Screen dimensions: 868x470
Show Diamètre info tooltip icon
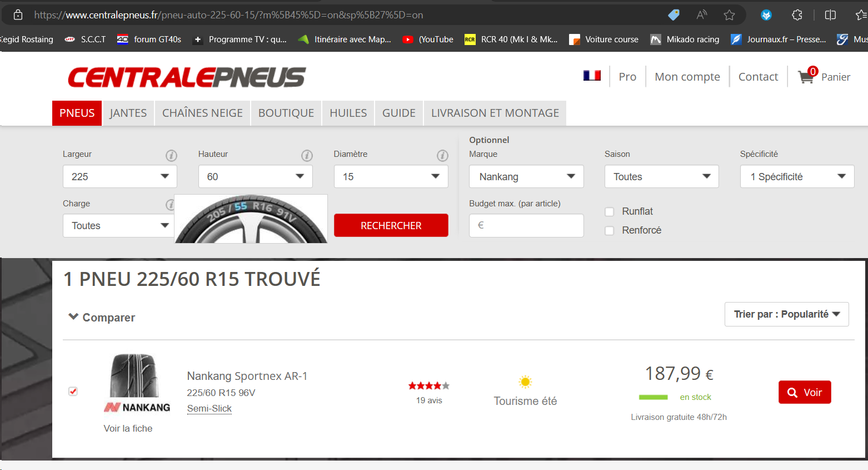442,156
